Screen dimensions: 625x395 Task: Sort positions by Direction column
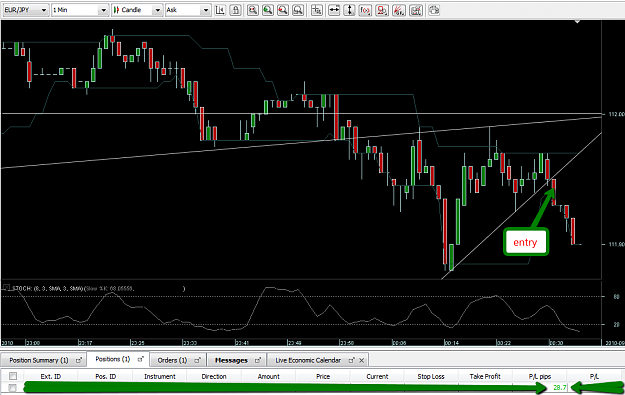[x=214, y=376]
